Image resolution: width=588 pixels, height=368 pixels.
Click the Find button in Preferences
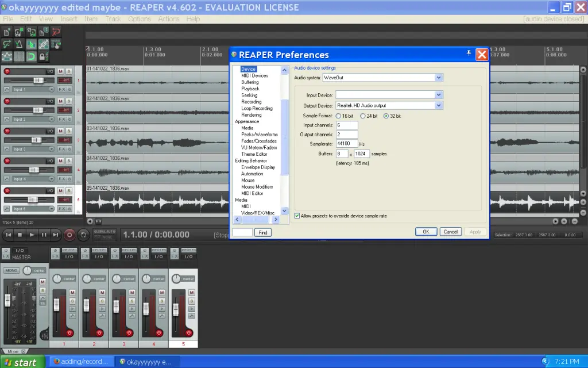(x=263, y=232)
